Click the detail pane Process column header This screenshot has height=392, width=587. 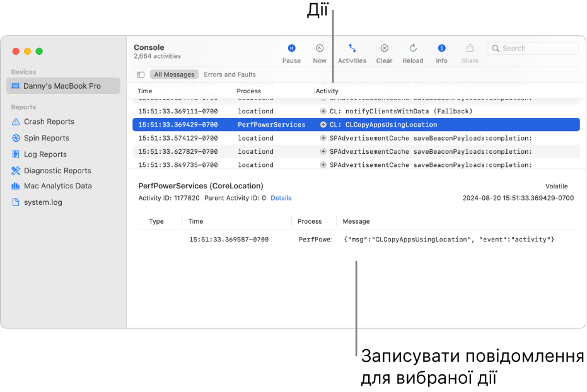(310, 221)
